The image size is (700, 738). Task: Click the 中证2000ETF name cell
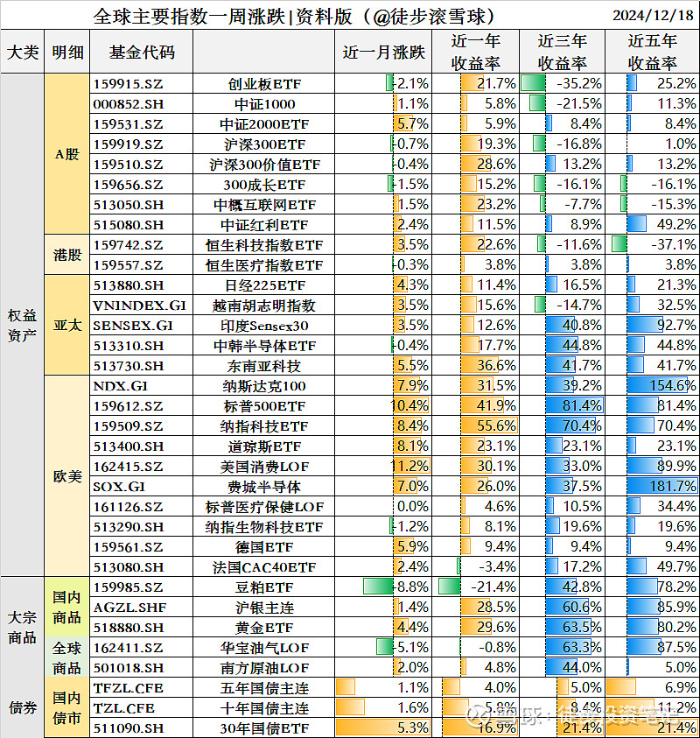point(264,124)
